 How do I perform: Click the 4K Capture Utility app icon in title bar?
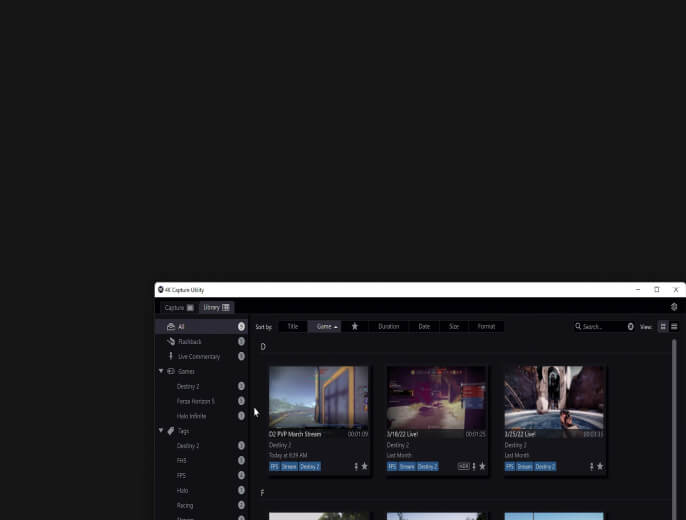161,290
